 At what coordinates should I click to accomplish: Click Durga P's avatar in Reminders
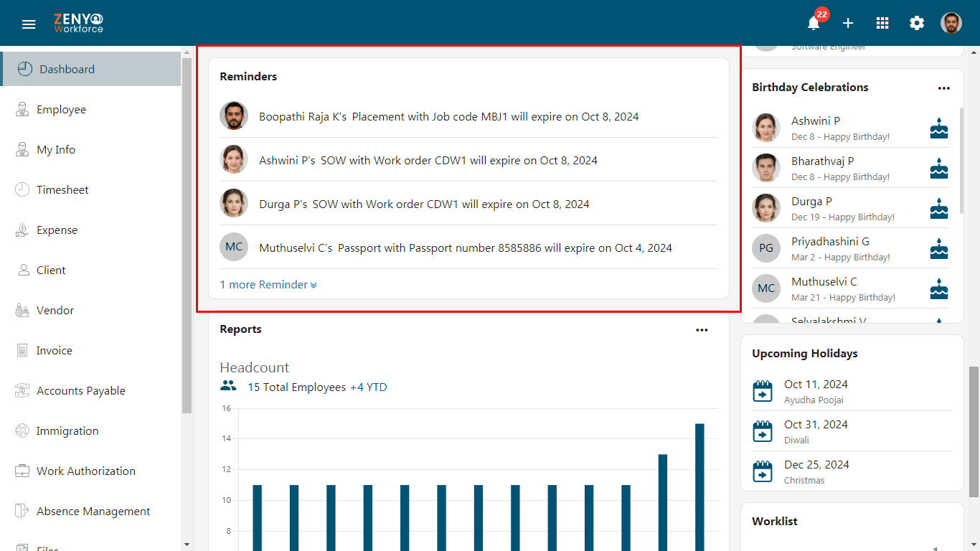point(234,203)
